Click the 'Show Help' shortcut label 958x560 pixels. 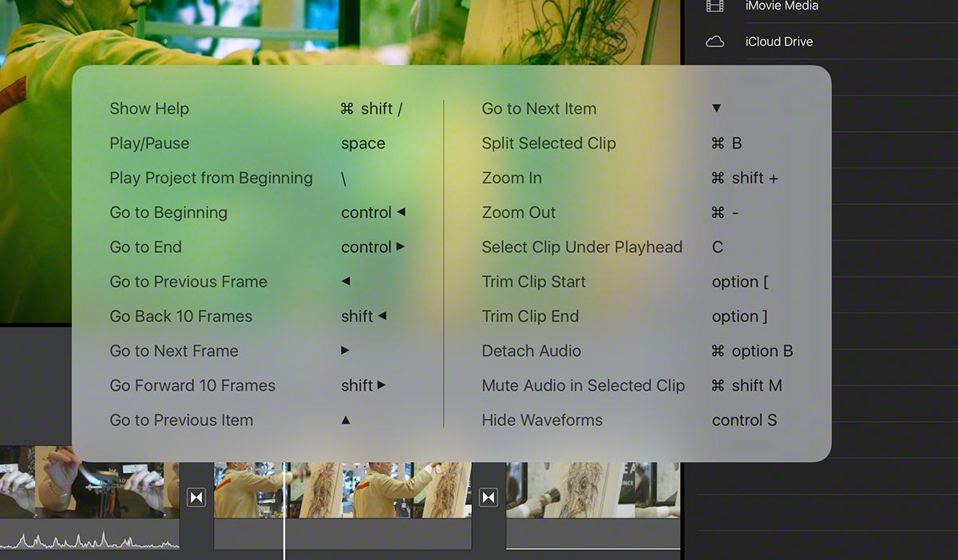click(x=149, y=109)
